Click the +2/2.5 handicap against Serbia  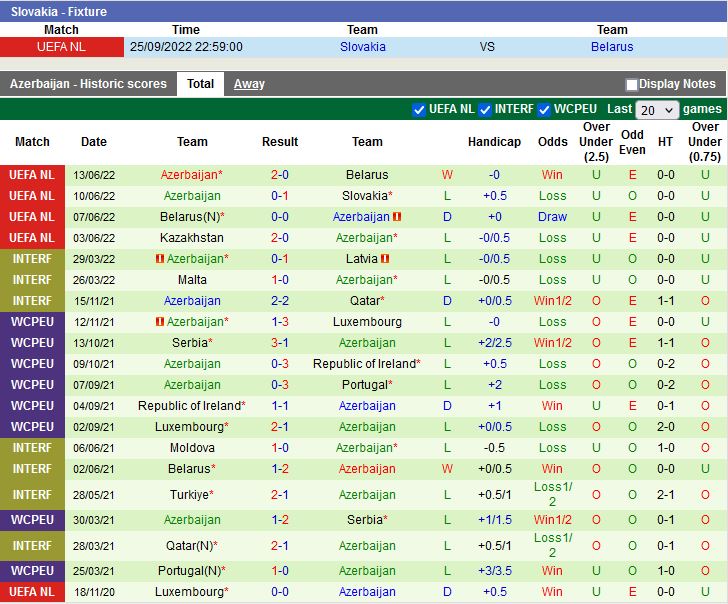point(495,343)
